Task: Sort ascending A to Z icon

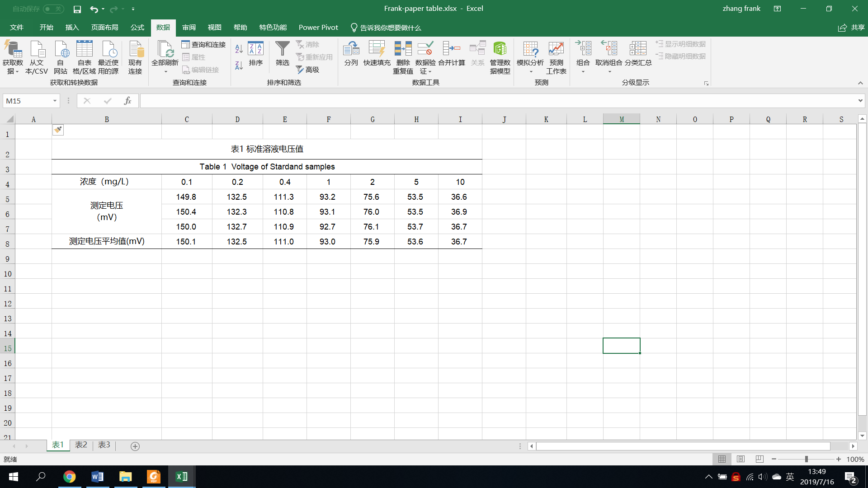Action: 239,48
